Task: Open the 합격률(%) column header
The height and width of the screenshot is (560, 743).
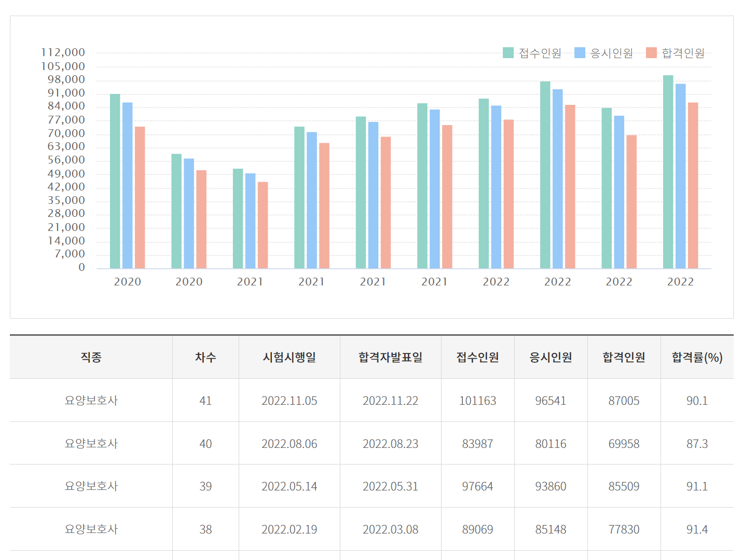Action: click(697, 357)
